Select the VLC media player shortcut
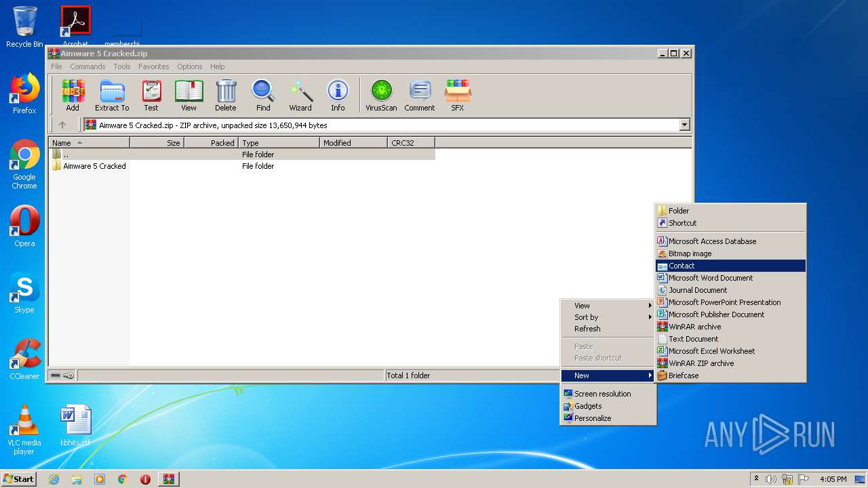This screenshot has height=488, width=868. (24, 430)
